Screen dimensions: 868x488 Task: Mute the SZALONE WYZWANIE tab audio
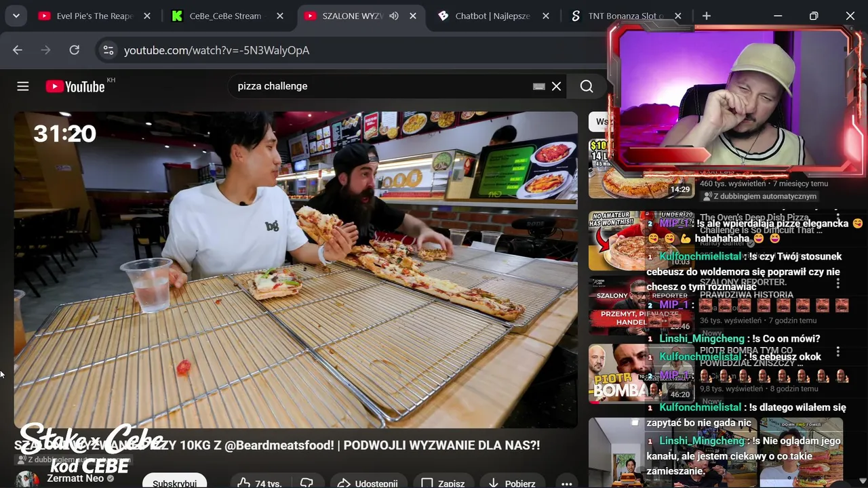[x=394, y=16]
